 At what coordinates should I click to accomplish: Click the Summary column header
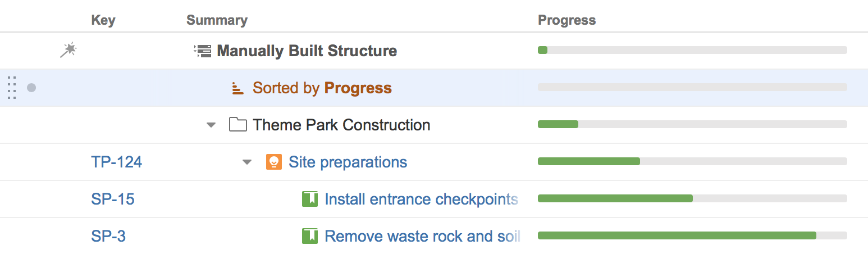click(x=217, y=21)
